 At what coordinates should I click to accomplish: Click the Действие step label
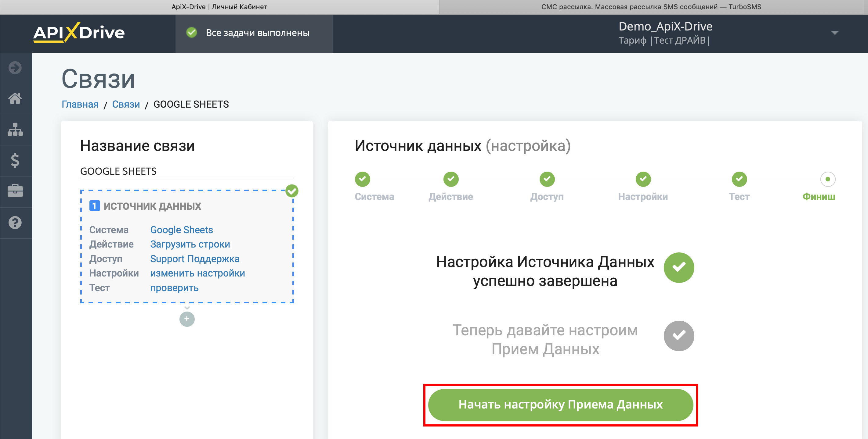[450, 197]
